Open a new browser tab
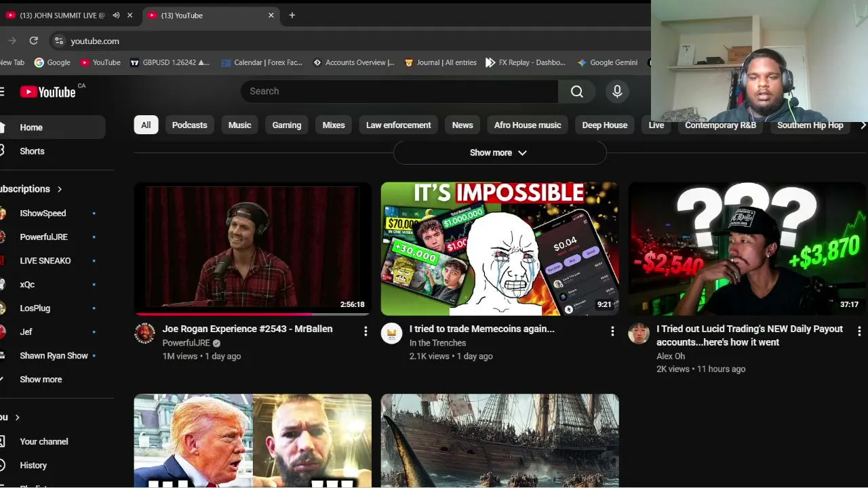The width and height of the screenshot is (868, 488). click(292, 15)
